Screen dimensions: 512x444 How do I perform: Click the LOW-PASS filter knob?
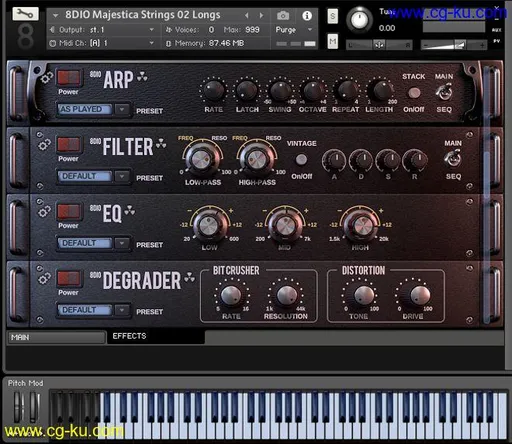[202, 159]
